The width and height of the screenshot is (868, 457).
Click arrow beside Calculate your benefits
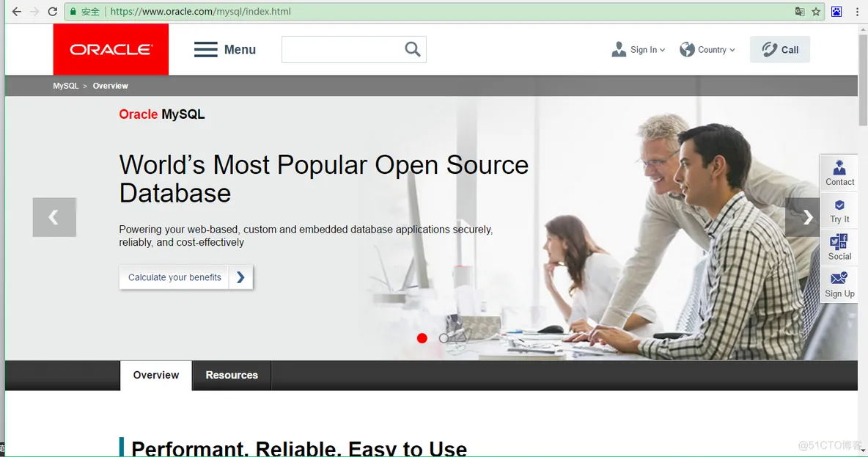pyautogui.click(x=240, y=277)
